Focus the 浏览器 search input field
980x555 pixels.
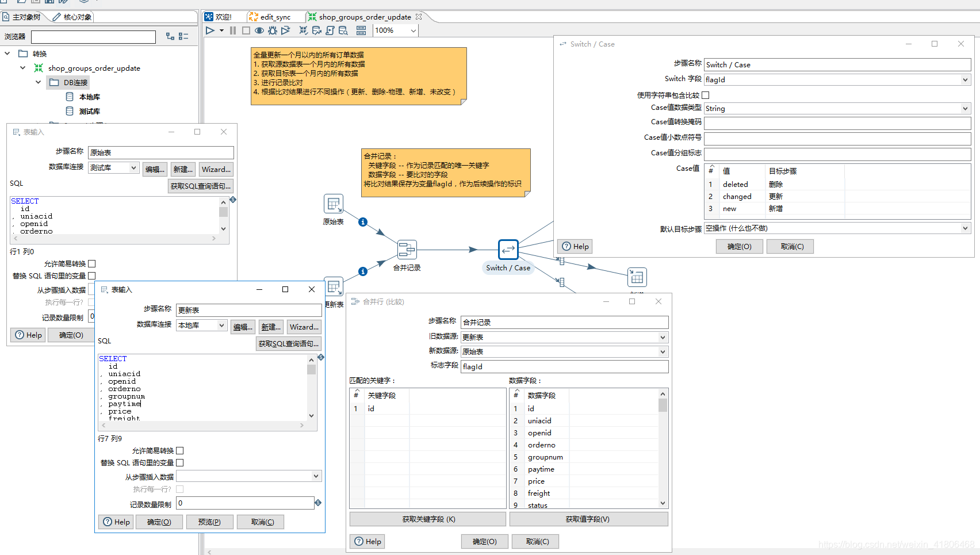point(93,37)
